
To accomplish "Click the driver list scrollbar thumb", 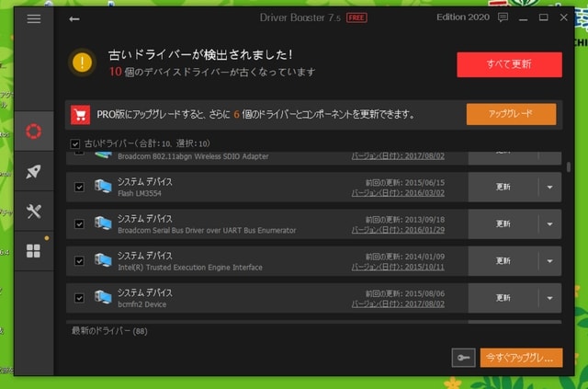I will 569,167.
